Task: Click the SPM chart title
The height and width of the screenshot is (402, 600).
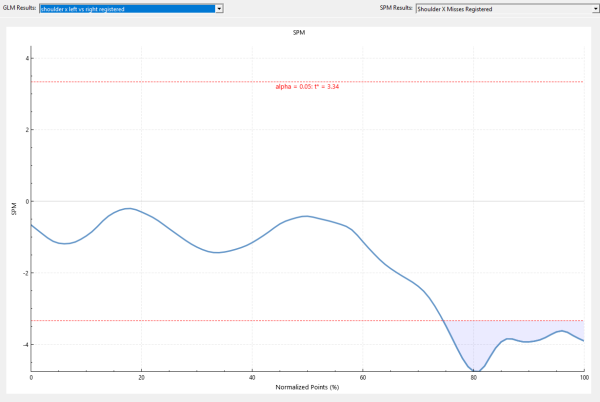Action: [299, 33]
